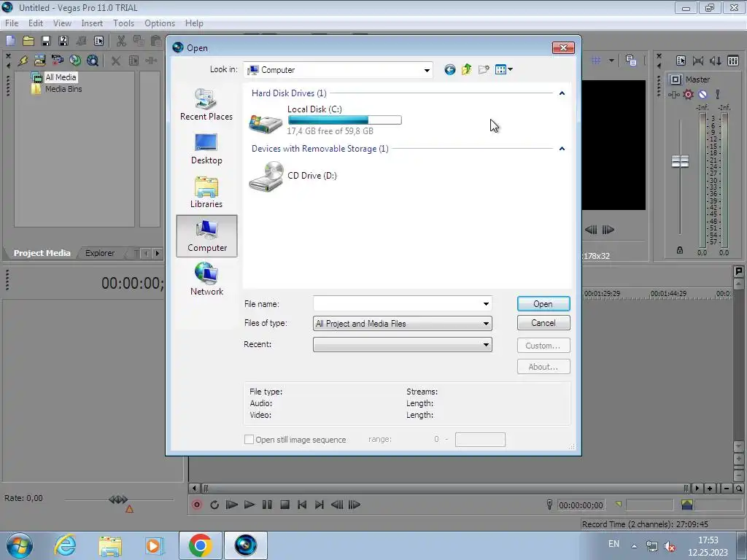The height and width of the screenshot is (560, 747).
Task: Toggle the Master fader lock icon
Action: pos(680,251)
